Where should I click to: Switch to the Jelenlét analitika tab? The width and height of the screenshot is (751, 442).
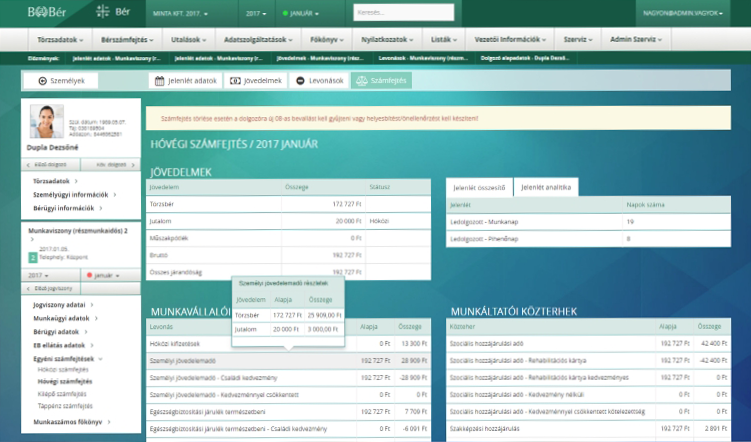pyautogui.click(x=546, y=187)
